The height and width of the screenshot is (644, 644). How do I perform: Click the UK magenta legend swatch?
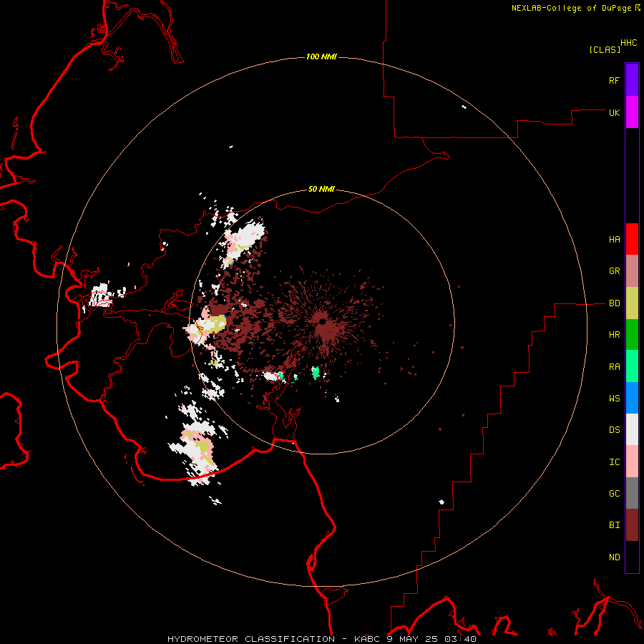632,112
